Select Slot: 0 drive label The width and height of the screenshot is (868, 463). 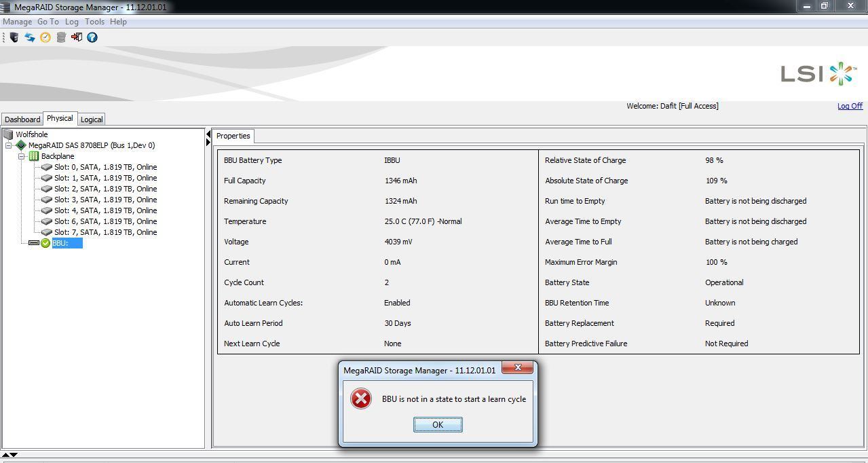[106, 167]
